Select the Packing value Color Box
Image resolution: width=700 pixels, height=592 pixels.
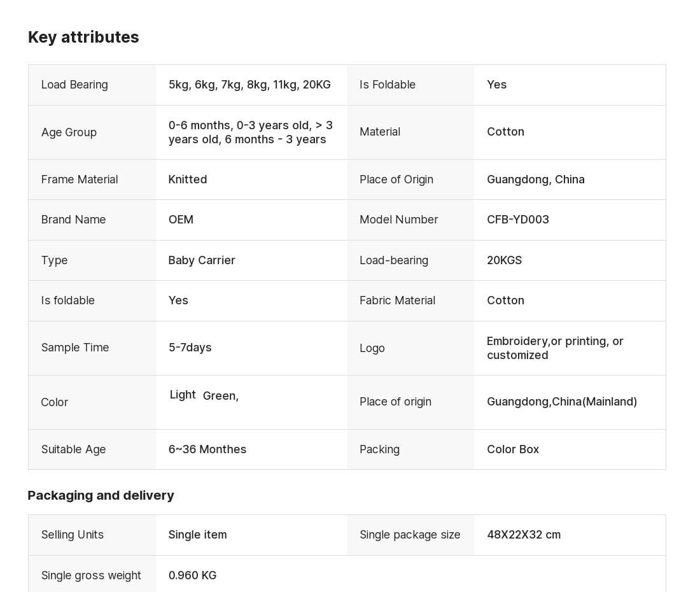point(513,449)
